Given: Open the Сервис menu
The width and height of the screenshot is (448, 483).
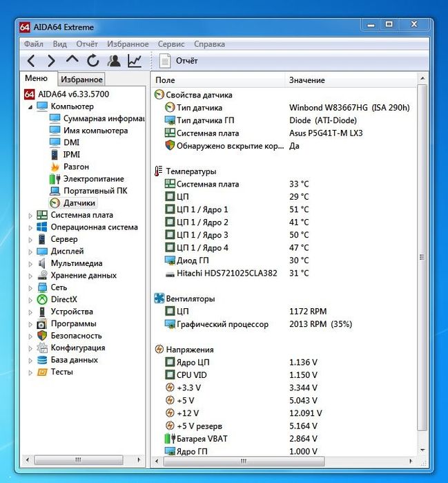Looking at the screenshot, I should click(171, 44).
